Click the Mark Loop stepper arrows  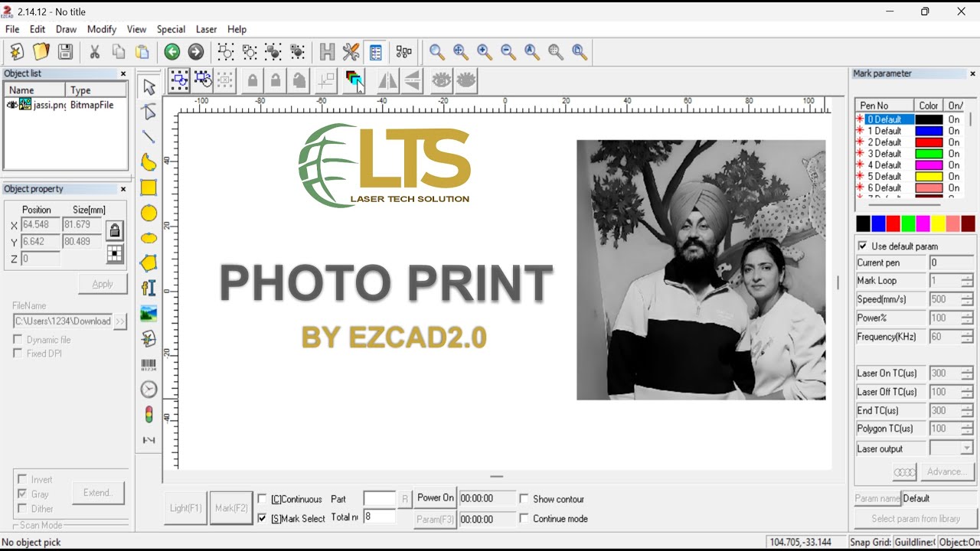click(967, 281)
